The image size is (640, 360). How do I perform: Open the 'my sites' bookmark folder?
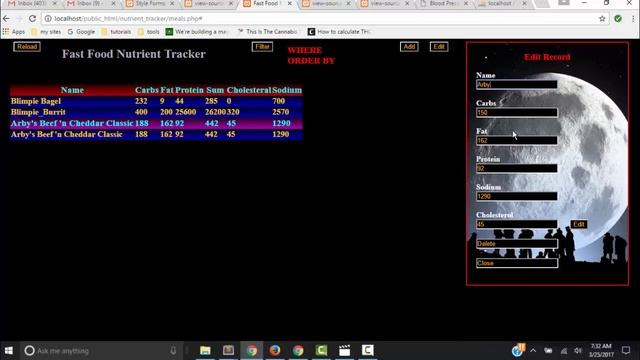point(46,31)
